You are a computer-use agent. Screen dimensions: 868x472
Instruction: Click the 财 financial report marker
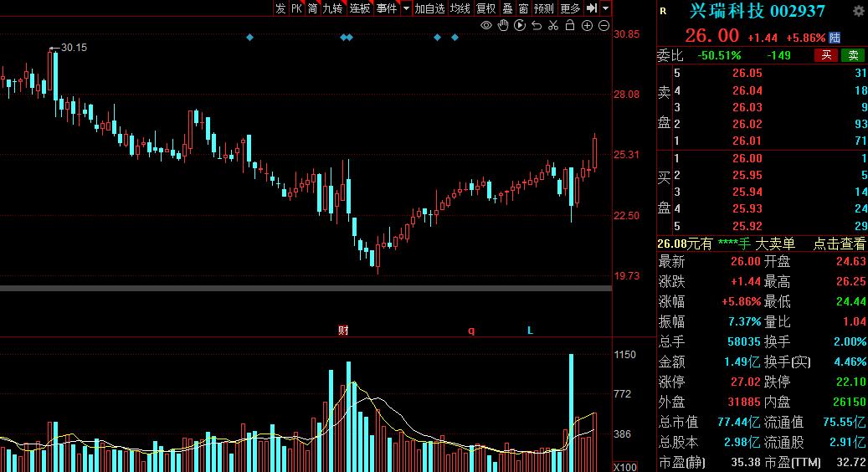pyautogui.click(x=343, y=331)
